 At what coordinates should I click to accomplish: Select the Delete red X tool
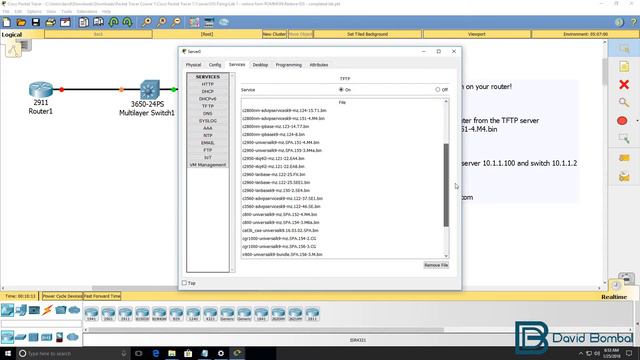click(624, 84)
